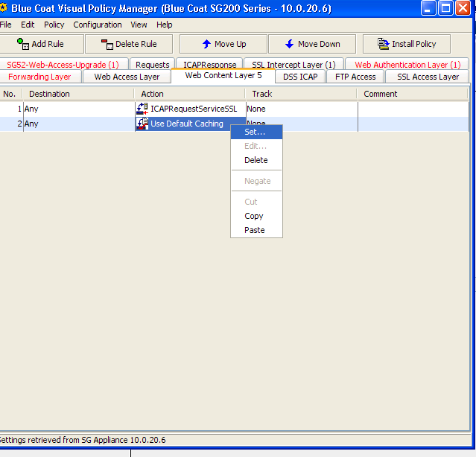Open the Configuration menu
Viewport: 476px width, 457px height.
click(x=98, y=25)
